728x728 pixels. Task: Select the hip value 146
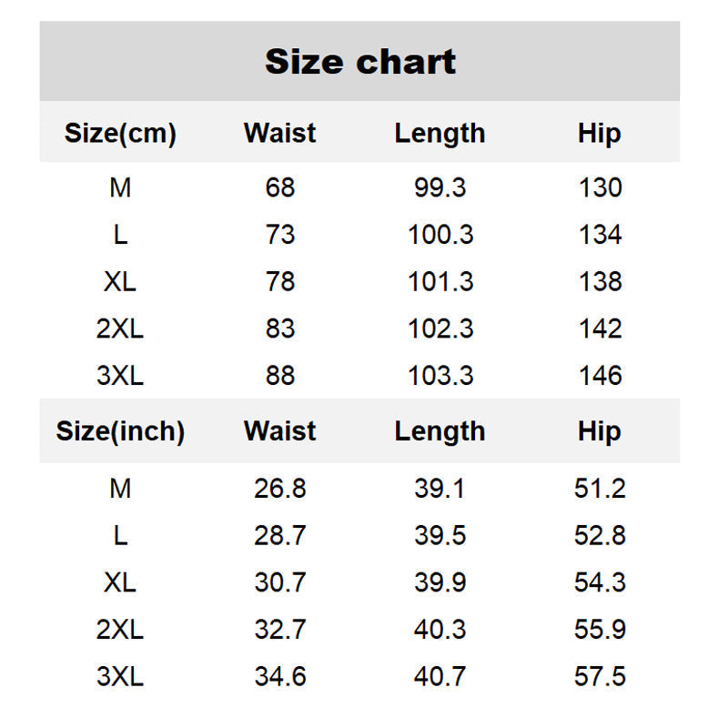point(600,375)
